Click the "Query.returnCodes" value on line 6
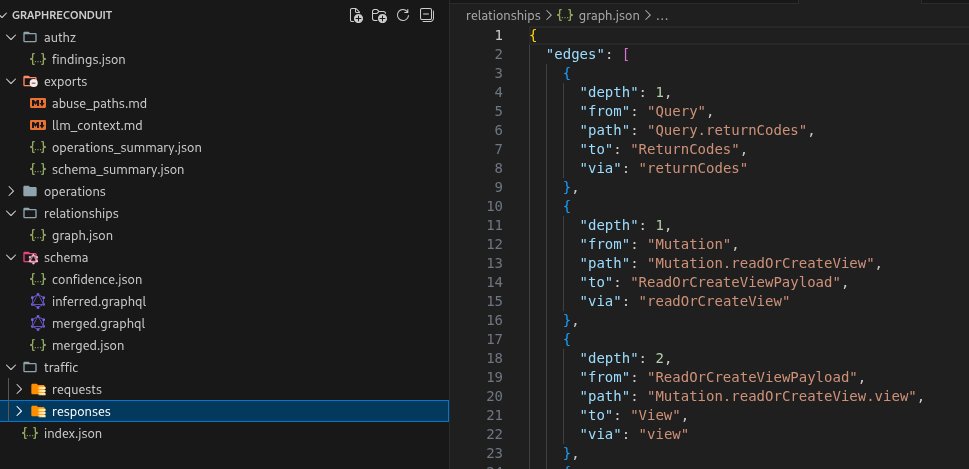This screenshot has height=469, width=969. (727, 130)
